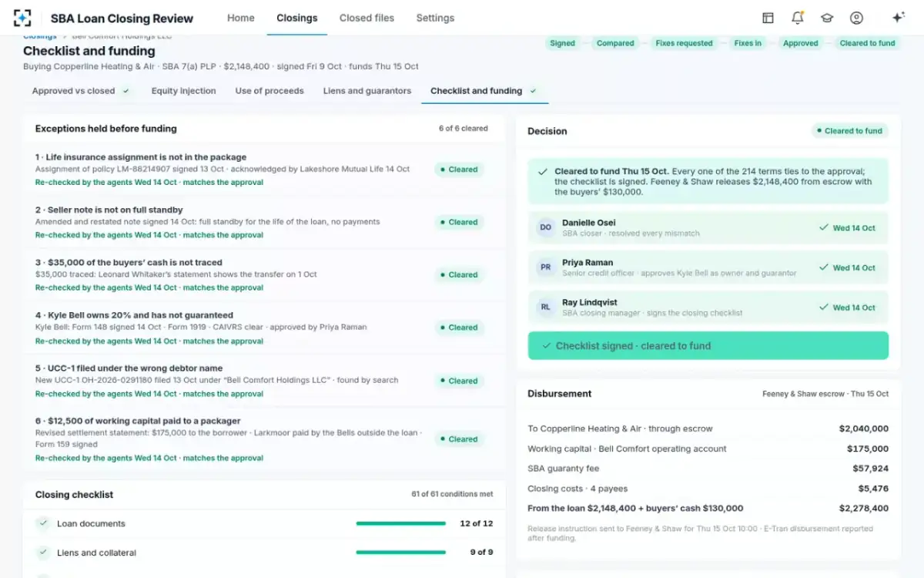The width and height of the screenshot is (924, 578).
Task: Click the check icon beside Liens and collateral
Action: pos(43,553)
